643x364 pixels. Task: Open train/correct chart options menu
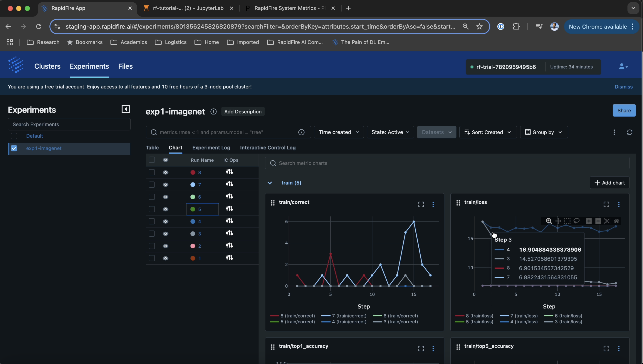(x=433, y=204)
